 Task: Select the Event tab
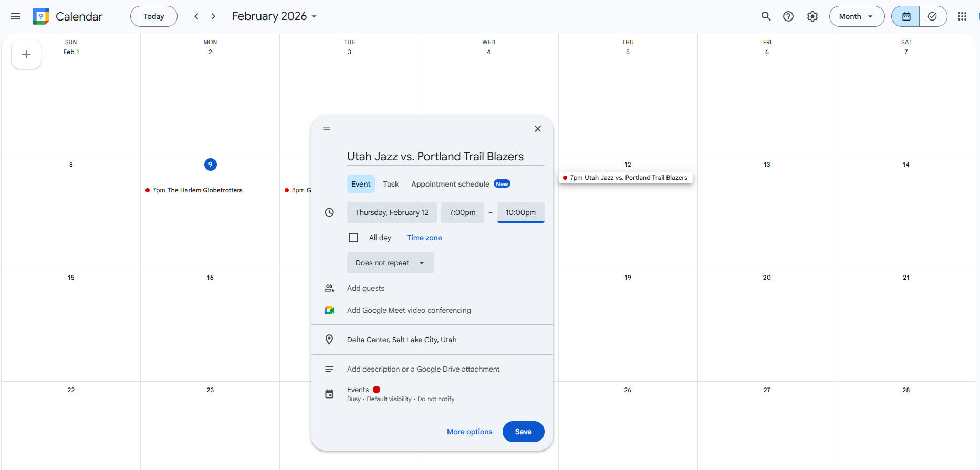(x=361, y=184)
